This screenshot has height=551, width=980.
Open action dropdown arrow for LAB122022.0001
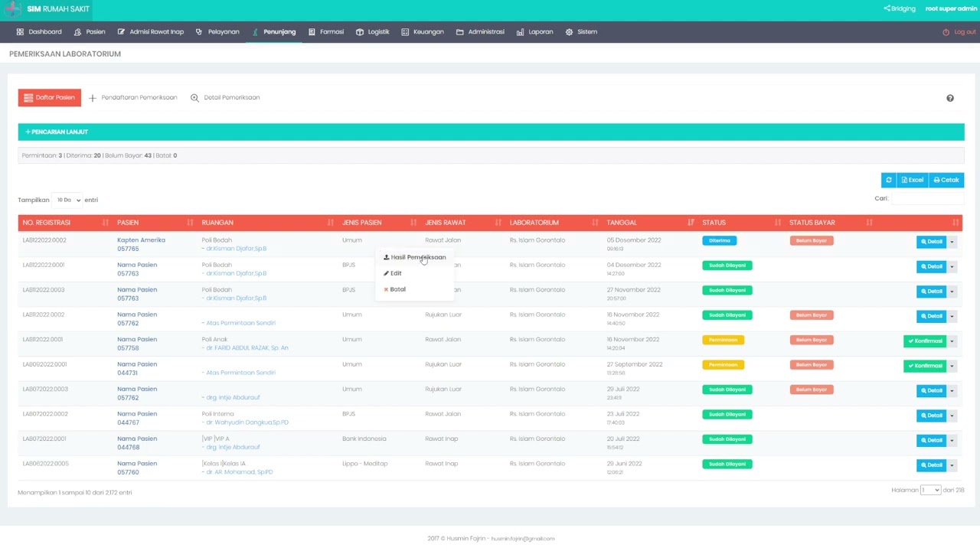coord(952,266)
